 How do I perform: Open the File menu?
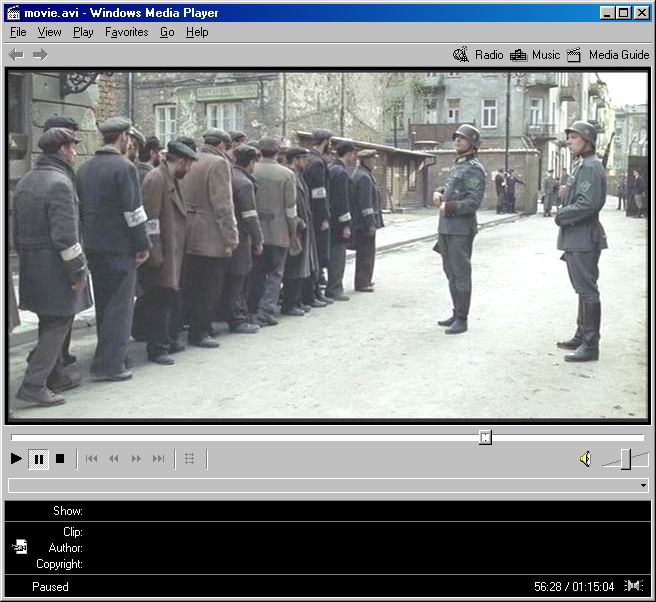pos(18,32)
